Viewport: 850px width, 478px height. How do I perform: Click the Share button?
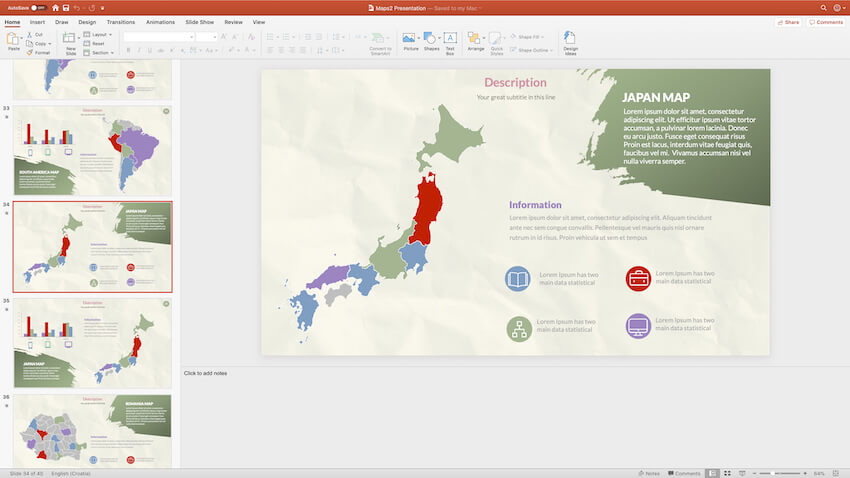[x=788, y=21]
